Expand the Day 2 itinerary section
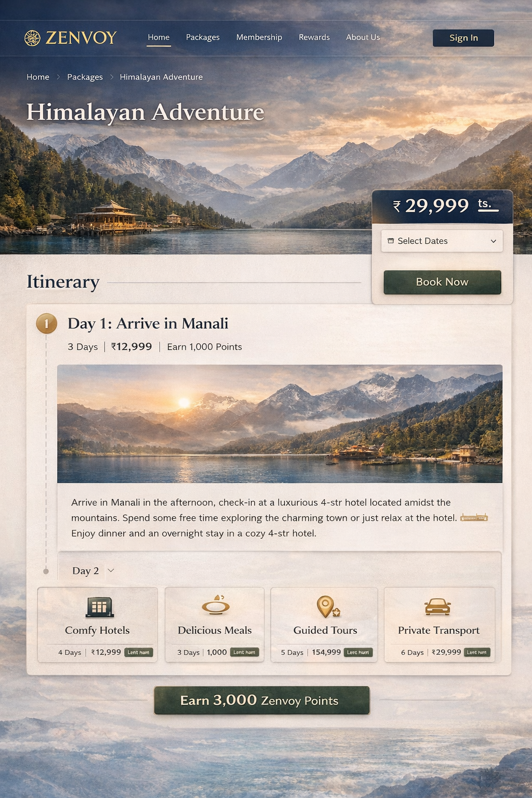The image size is (532, 798). [93, 570]
